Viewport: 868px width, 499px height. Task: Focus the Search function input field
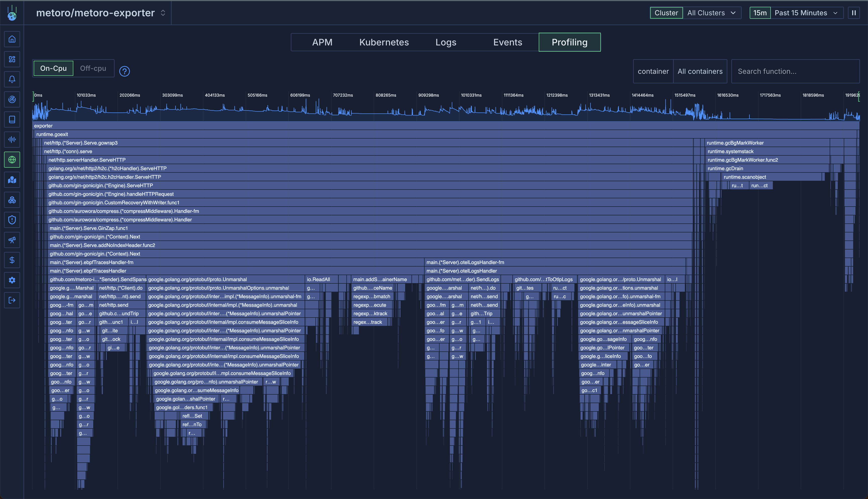coord(795,71)
